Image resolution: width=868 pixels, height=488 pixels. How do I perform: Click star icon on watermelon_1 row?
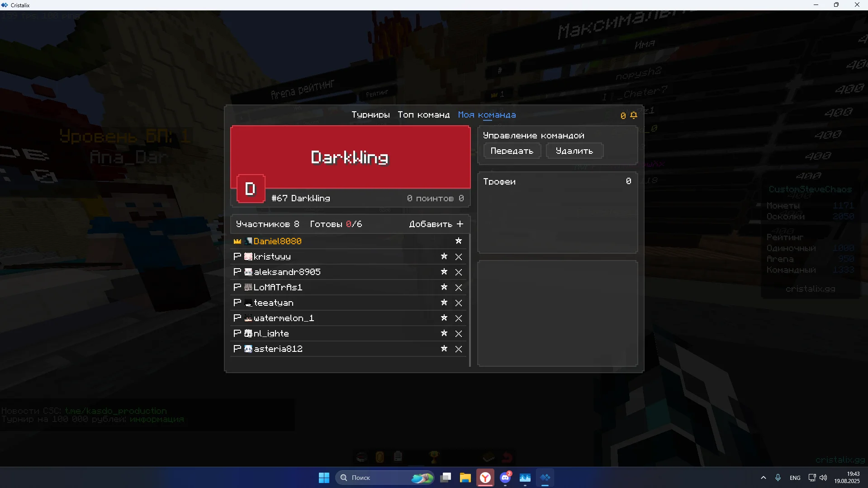point(444,318)
